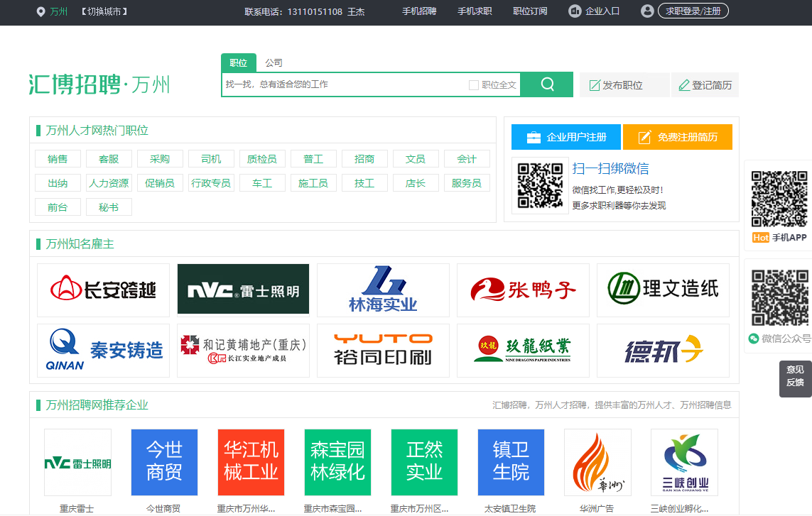Open the 裕同印刷 YUTO logo

pyautogui.click(x=383, y=351)
